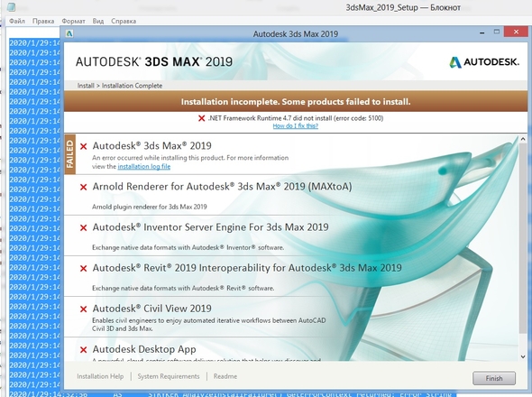Open the Формат menu in Notepad
The height and width of the screenshot is (397, 532).
coord(73,21)
